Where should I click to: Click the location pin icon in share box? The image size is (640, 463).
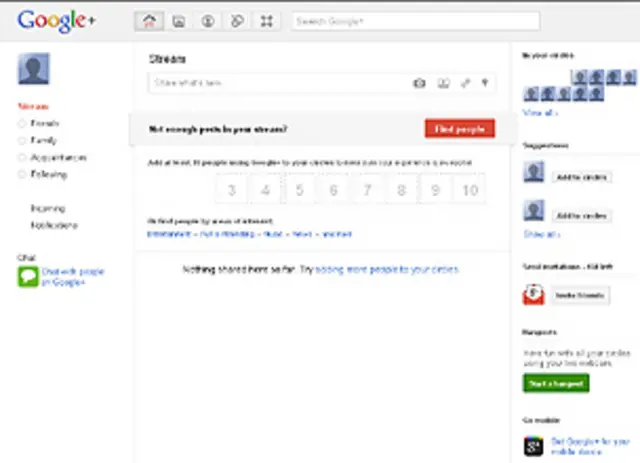click(x=485, y=84)
